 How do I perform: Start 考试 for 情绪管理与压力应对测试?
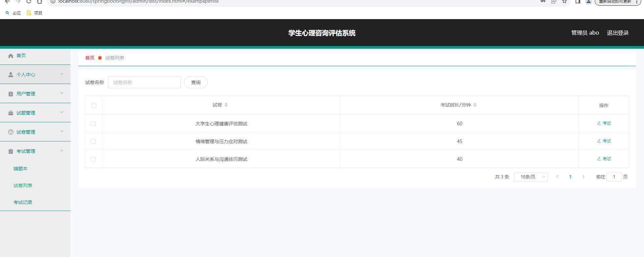pyautogui.click(x=604, y=141)
